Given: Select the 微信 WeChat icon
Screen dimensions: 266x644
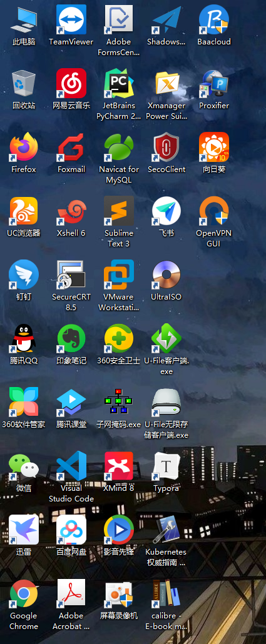Looking at the screenshot, I should pyautogui.click(x=24, y=466).
